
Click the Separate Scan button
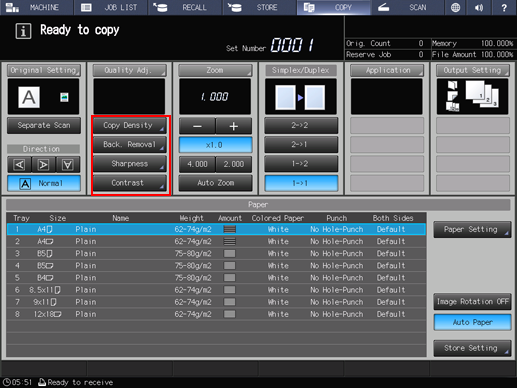44,125
